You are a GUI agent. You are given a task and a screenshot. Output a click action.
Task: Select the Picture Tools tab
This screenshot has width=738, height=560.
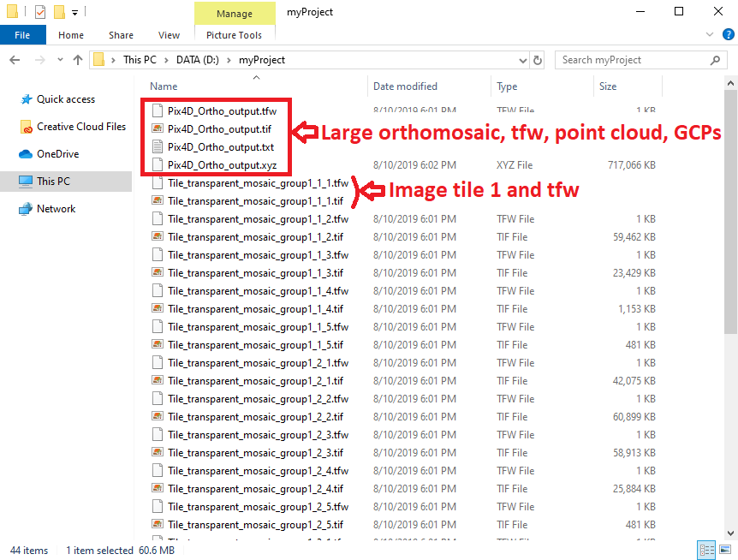click(x=234, y=35)
